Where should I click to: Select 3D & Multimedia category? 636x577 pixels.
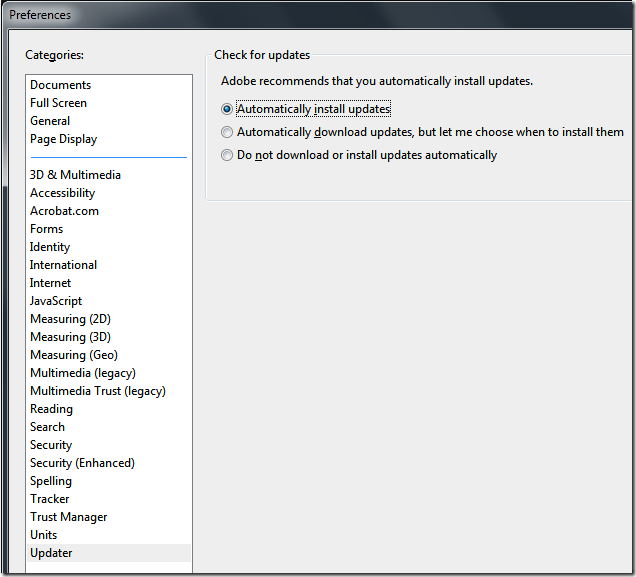pyautogui.click(x=75, y=175)
